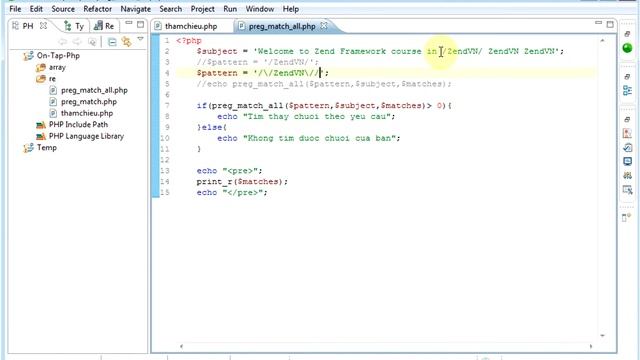
Task: Close the preg_match_all.php editor tab
Action: (x=324, y=26)
